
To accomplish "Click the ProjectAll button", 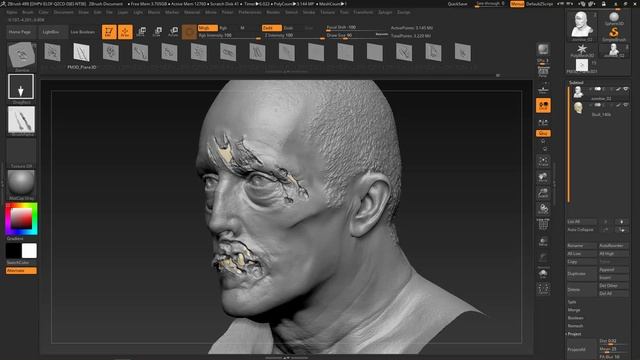I will pyautogui.click(x=581, y=350).
